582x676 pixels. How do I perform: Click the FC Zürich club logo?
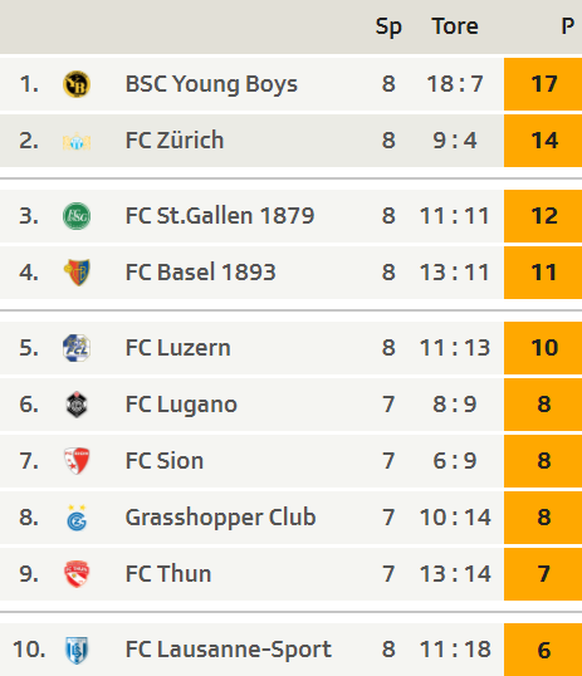point(76,141)
